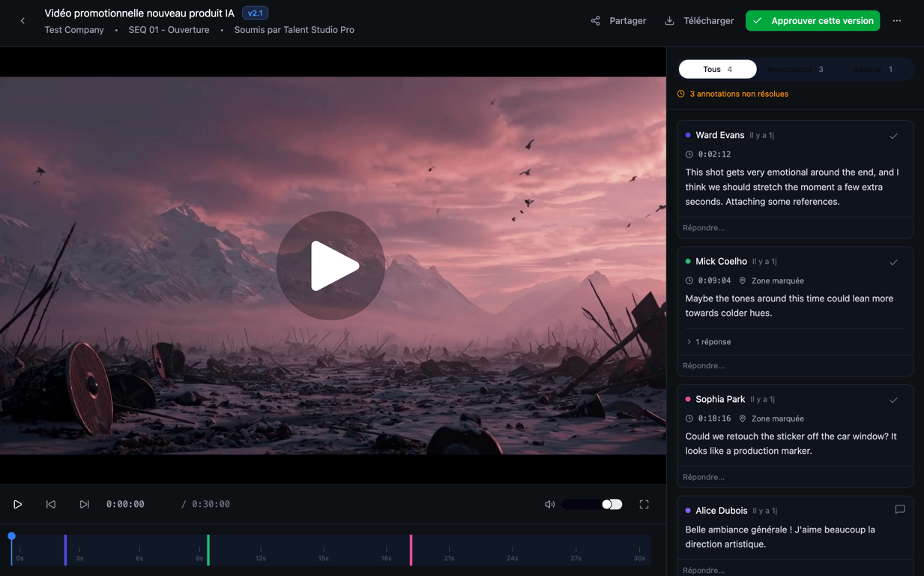Click SEQ 01 - Ouverture breadcrumb
The height and width of the screenshot is (576, 924).
[169, 30]
